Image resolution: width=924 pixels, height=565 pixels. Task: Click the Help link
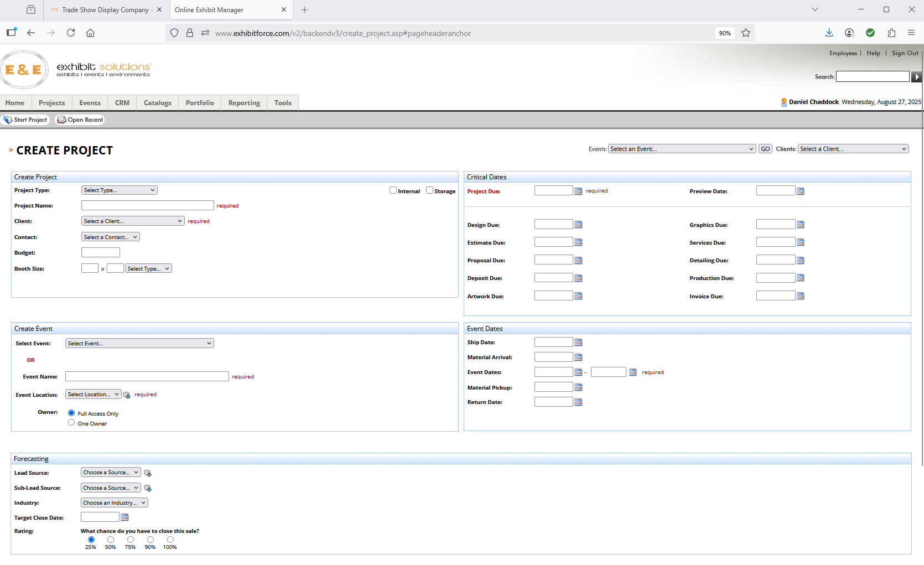click(873, 53)
